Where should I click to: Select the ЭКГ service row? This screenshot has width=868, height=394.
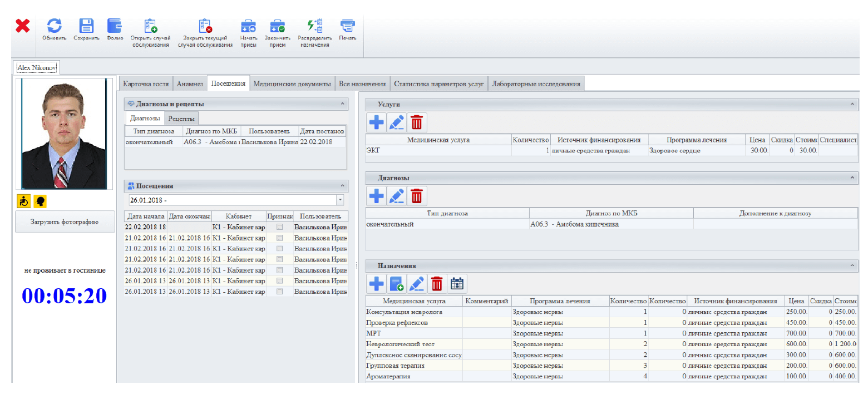coord(611,151)
